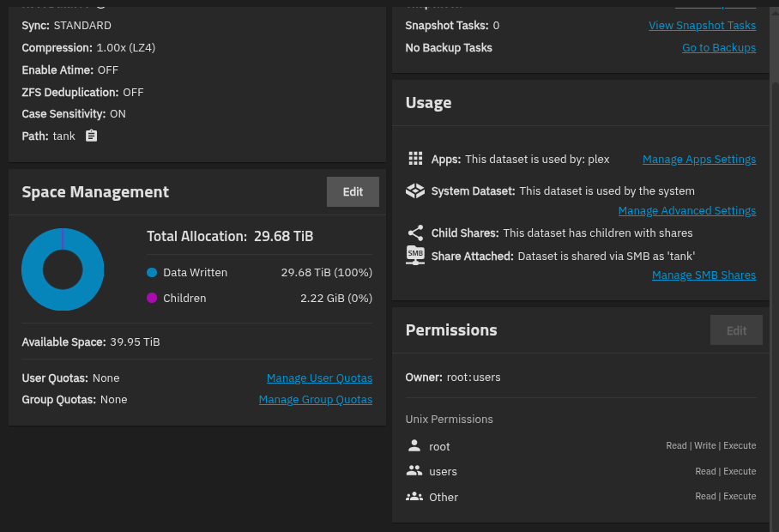Click the Child Shares share icon
Screen dimensions: 779x532
pyautogui.click(x=415, y=233)
